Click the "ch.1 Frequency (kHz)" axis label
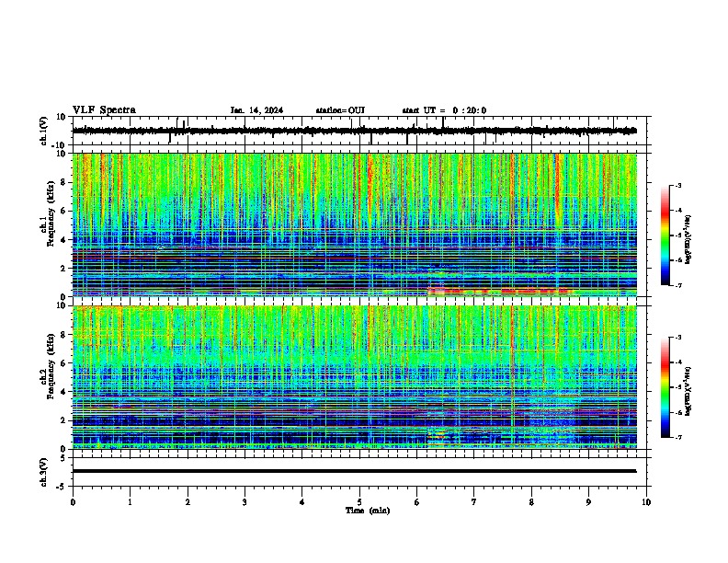The image size is (728, 563). pyautogui.click(x=48, y=214)
